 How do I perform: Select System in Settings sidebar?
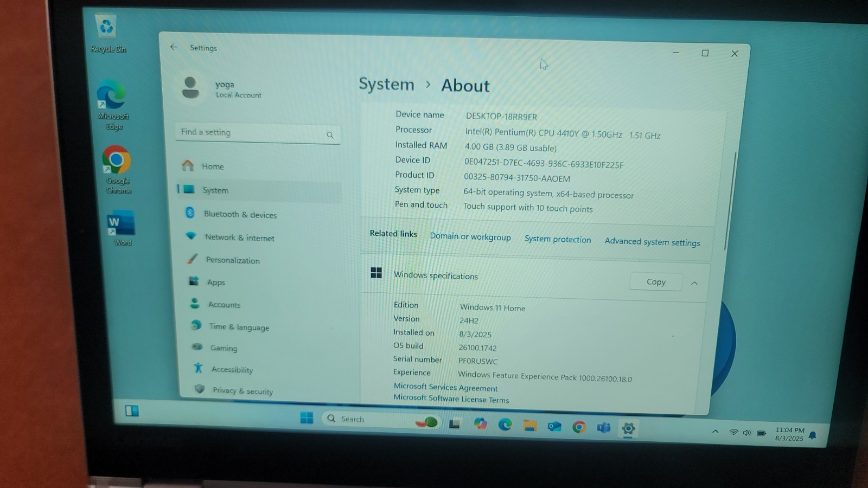pos(259,190)
